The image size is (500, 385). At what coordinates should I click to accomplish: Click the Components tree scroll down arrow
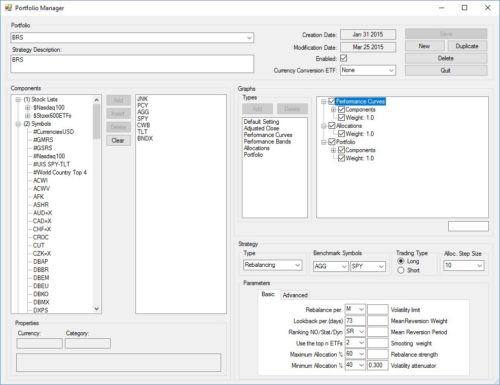pyautogui.click(x=97, y=309)
